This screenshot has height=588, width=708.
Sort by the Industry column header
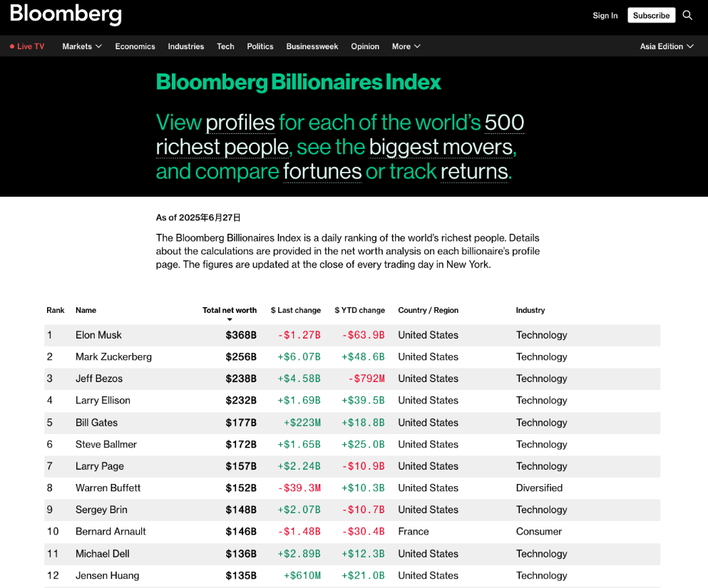click(530, 310)
